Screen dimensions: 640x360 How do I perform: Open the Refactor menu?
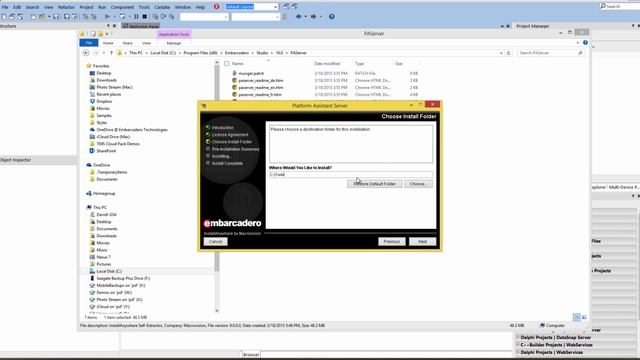pyautogui.click(x=66, y=7)
